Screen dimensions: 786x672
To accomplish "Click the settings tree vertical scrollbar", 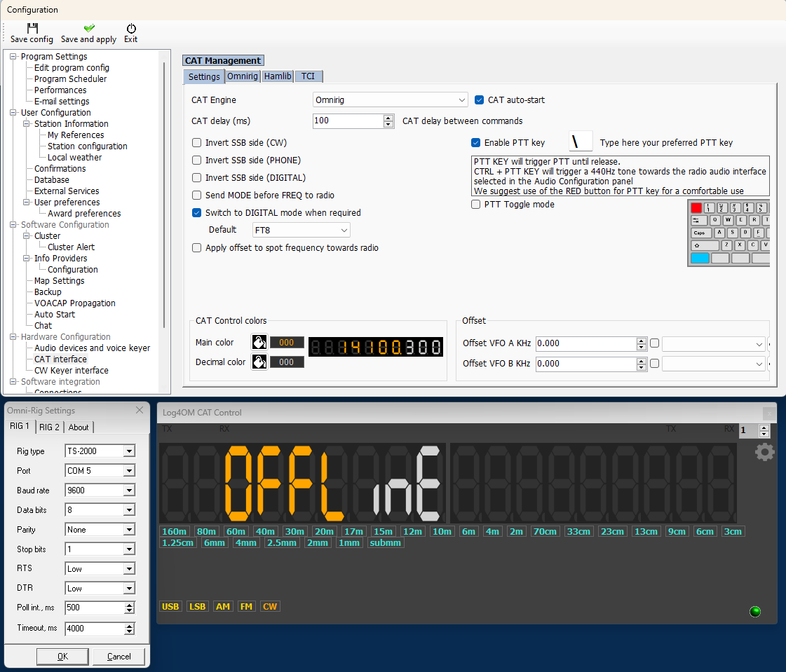I will click(164, 196).
